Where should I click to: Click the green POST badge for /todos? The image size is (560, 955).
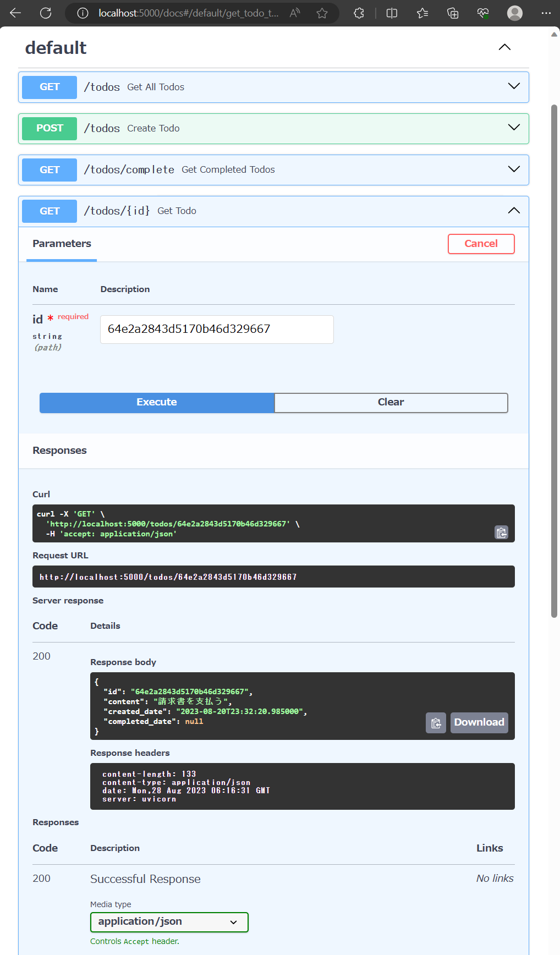click(x=50, y=129)
